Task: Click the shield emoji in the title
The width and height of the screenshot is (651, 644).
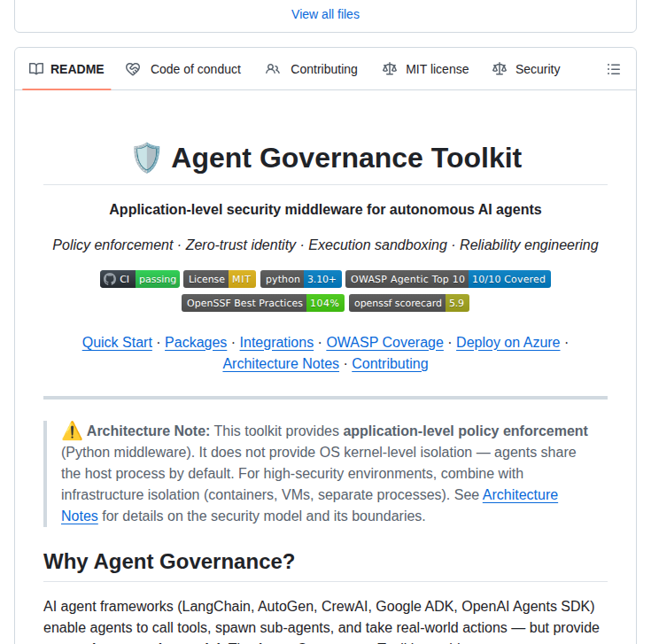Action: 146,158
